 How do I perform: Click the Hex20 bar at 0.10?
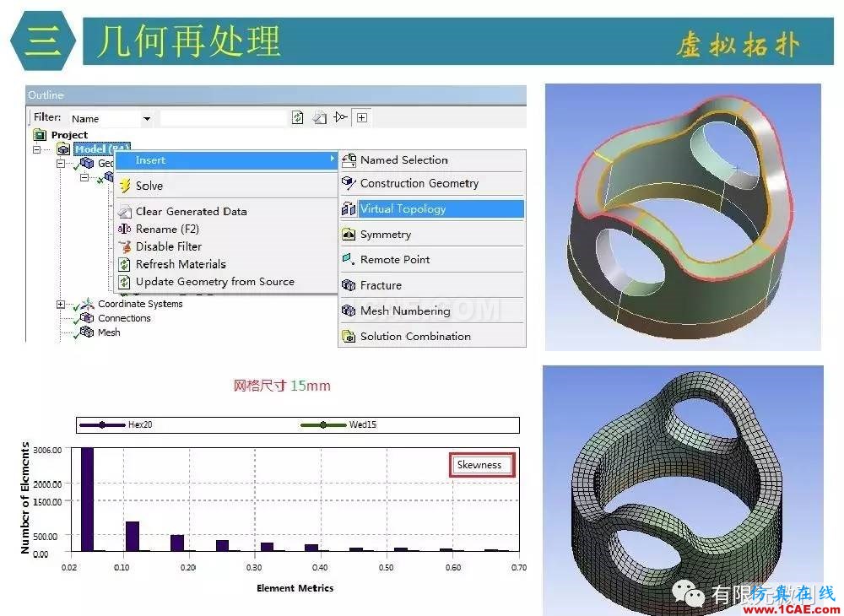133,537
